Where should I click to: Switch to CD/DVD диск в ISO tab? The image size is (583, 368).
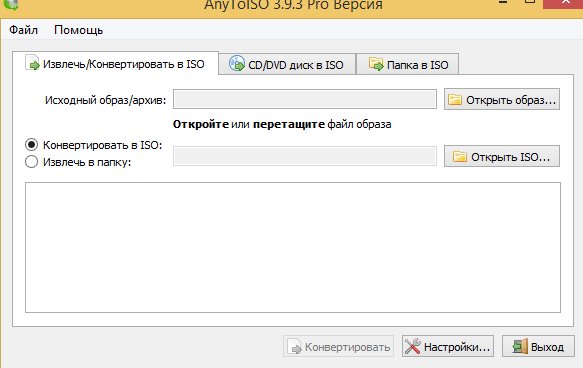287,64
